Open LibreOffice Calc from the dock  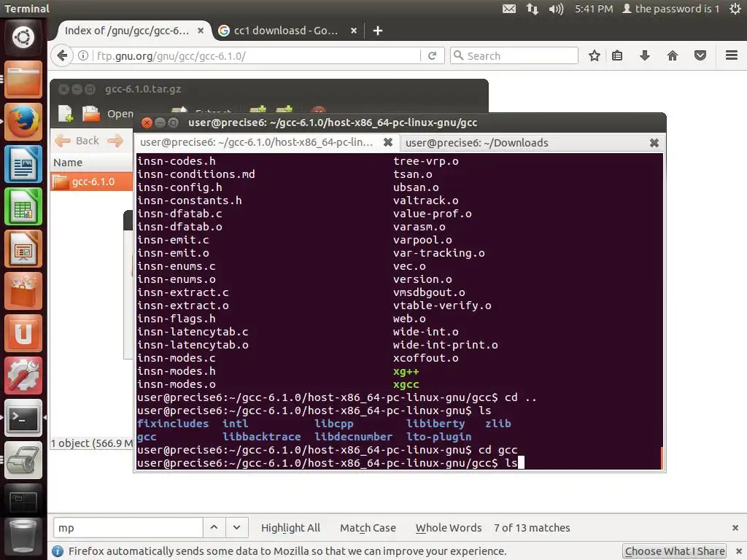pos(23,206)
